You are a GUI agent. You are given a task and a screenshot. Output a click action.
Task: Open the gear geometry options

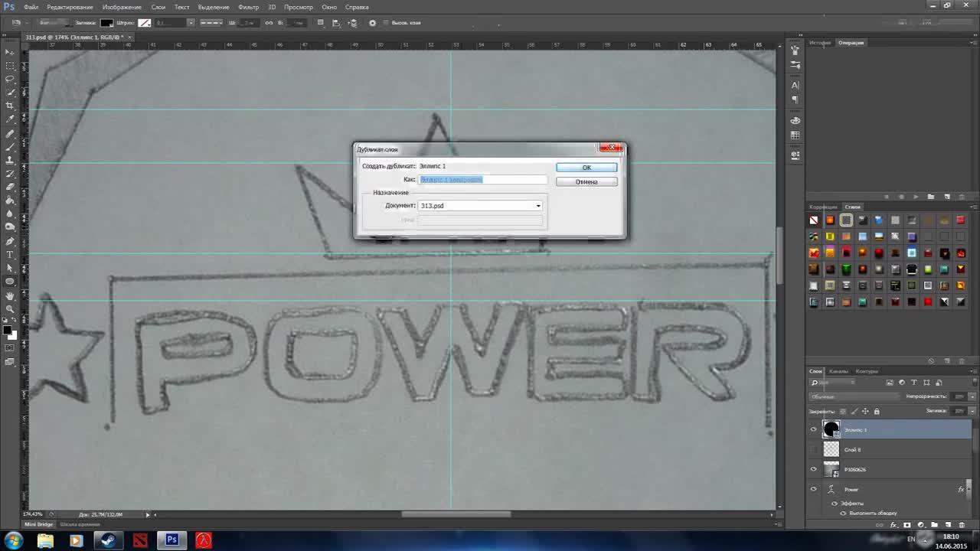point(372,22)
